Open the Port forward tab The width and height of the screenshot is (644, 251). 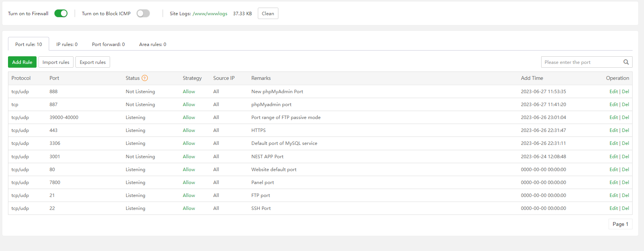108,44
